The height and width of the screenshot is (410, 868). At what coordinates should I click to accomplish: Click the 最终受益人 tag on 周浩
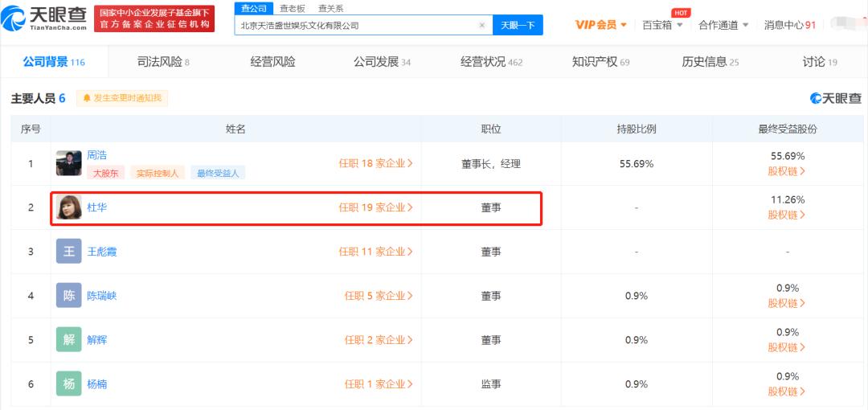click(218, 173)
